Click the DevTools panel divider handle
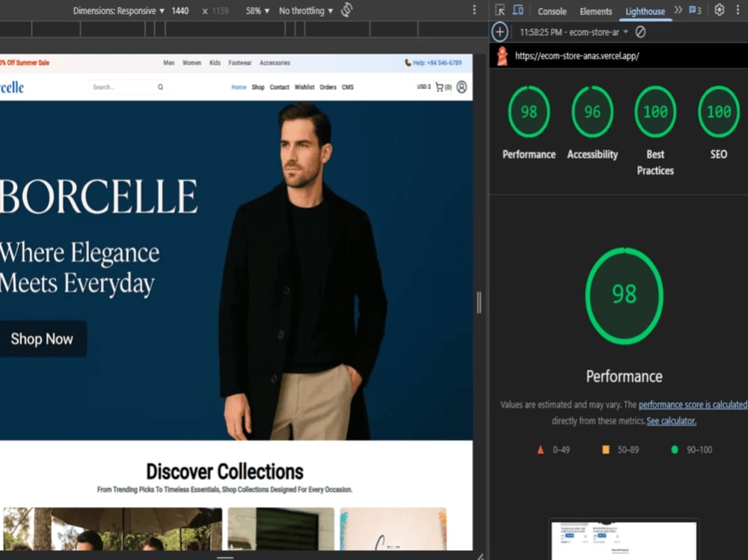This screenshot has height=560, width=748. pyautogui.click(x=479, y=302)
